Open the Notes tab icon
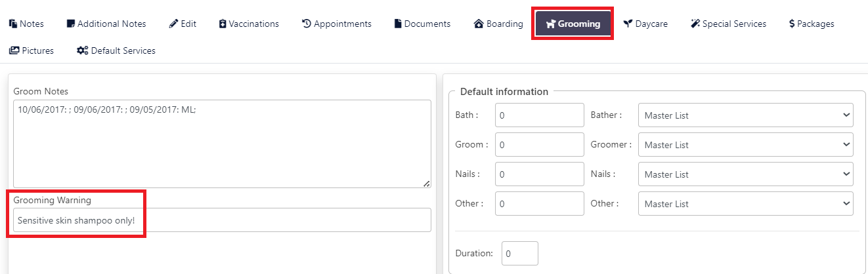The height and width of the screenshot is (274, 868). pos(13,24)
